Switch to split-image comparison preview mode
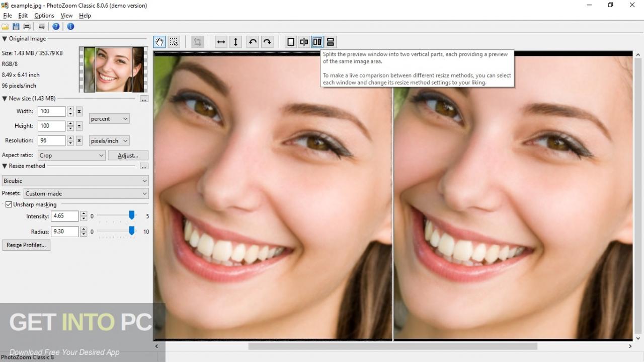The height and width of the screenshot is (362, 644). coord(304,42)
